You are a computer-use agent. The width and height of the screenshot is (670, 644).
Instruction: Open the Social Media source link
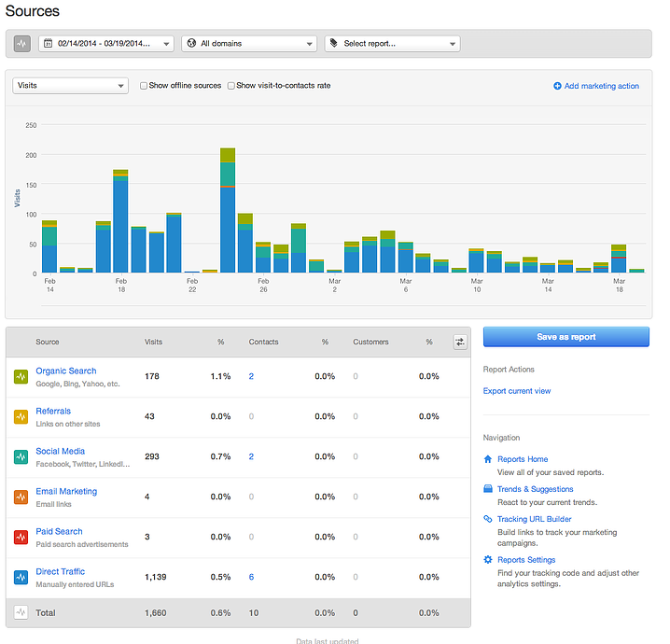pos(61,452)
